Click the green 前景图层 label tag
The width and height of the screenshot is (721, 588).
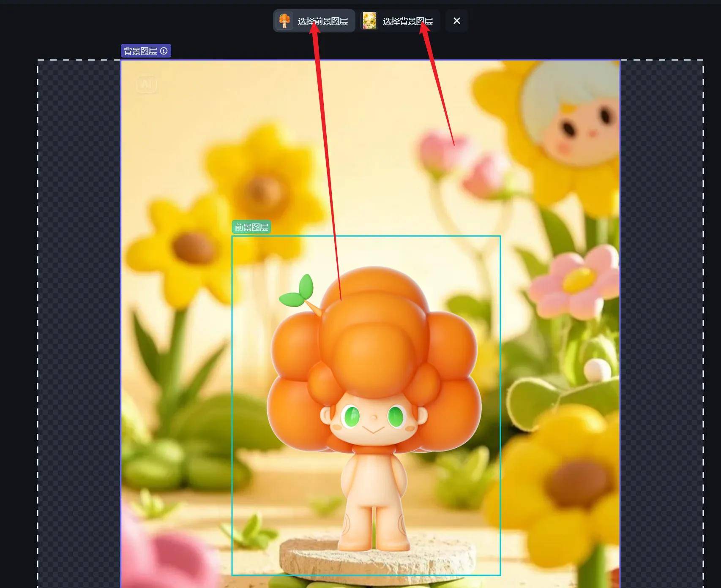(x=251, y=227)
